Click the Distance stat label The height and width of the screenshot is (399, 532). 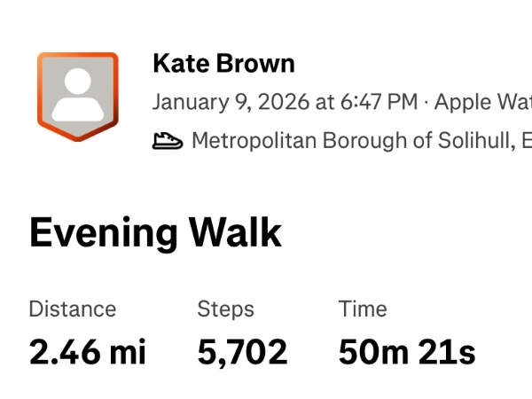(x=73, y=309)
